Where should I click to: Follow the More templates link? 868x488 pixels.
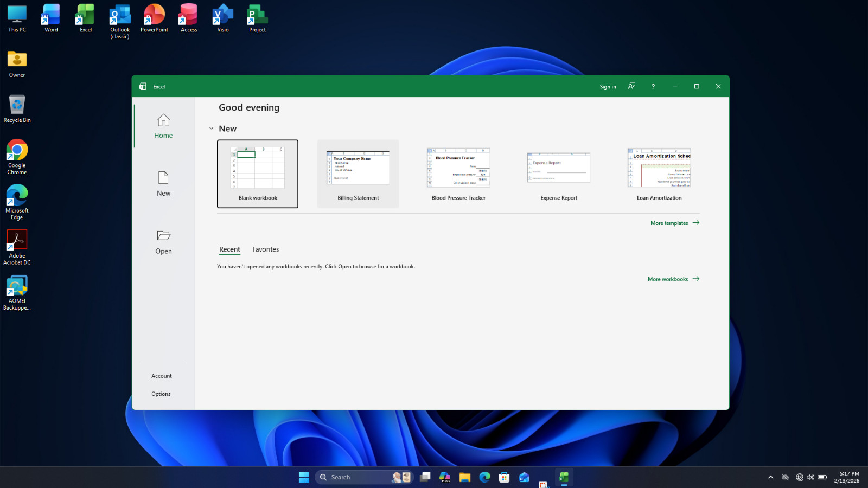675,223
